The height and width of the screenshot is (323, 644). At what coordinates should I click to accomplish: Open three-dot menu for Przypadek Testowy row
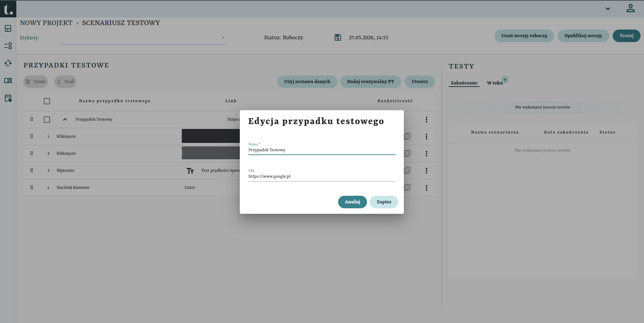(x=426, y=120)
